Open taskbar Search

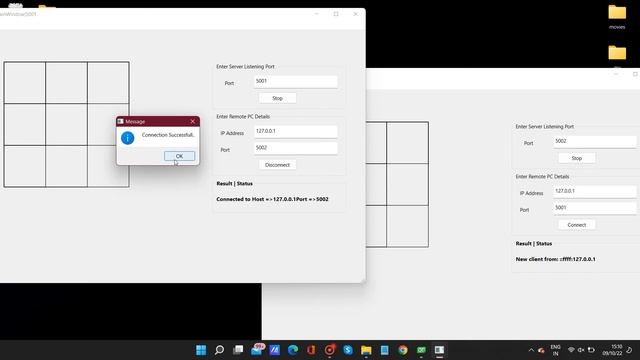coord(219,350)
